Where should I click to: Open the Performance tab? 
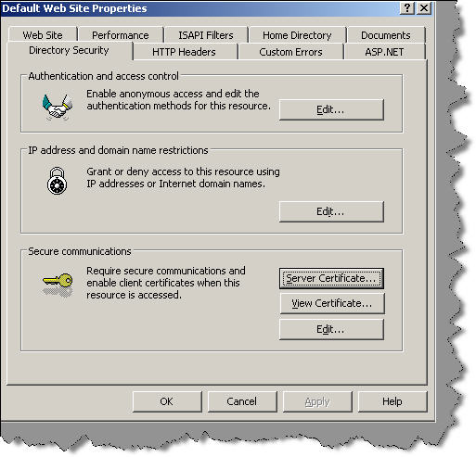point(121,35)
